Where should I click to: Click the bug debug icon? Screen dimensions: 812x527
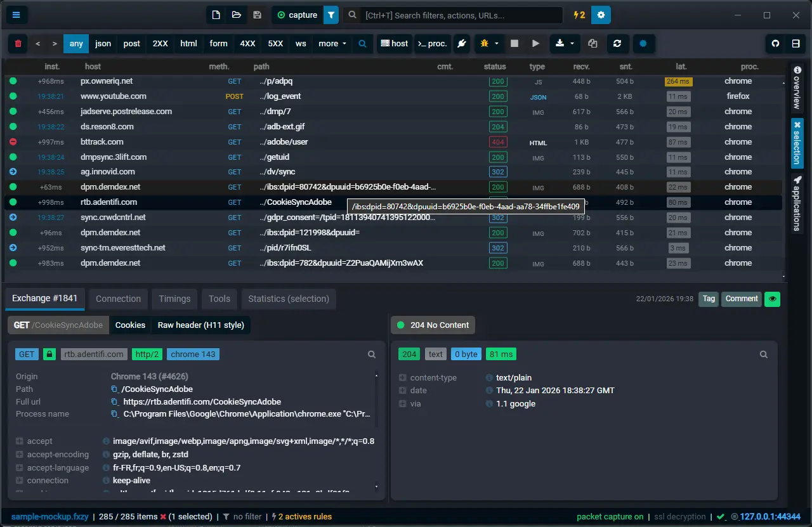point(484,44)
